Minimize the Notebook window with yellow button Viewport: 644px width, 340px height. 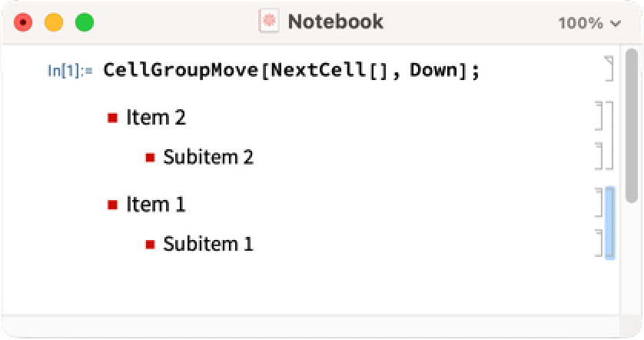tap(54, 22)
